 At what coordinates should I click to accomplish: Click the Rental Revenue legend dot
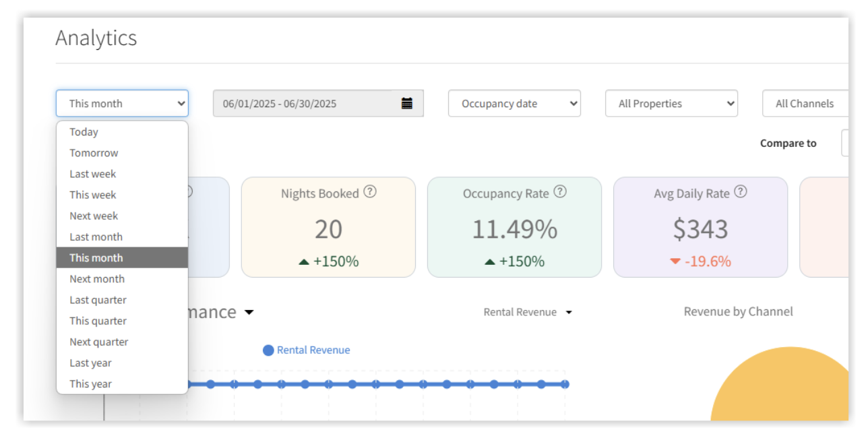tap(269, 350)
